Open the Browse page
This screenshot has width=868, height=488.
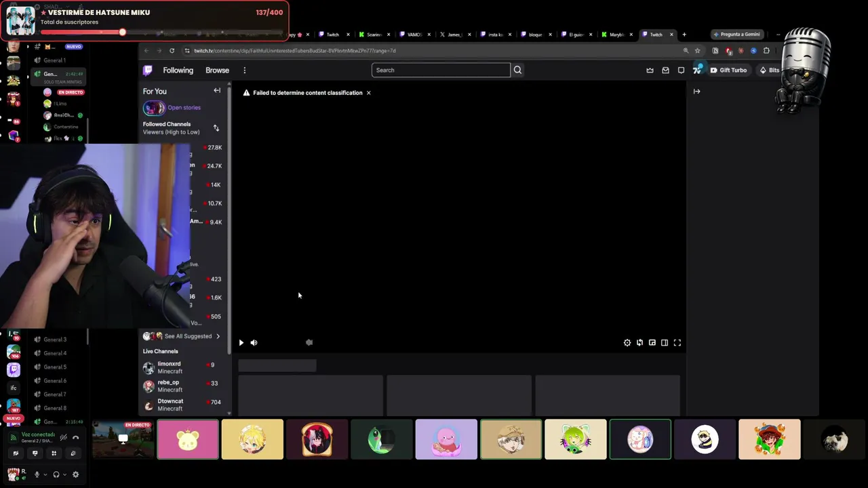click(x=217, y=70)
